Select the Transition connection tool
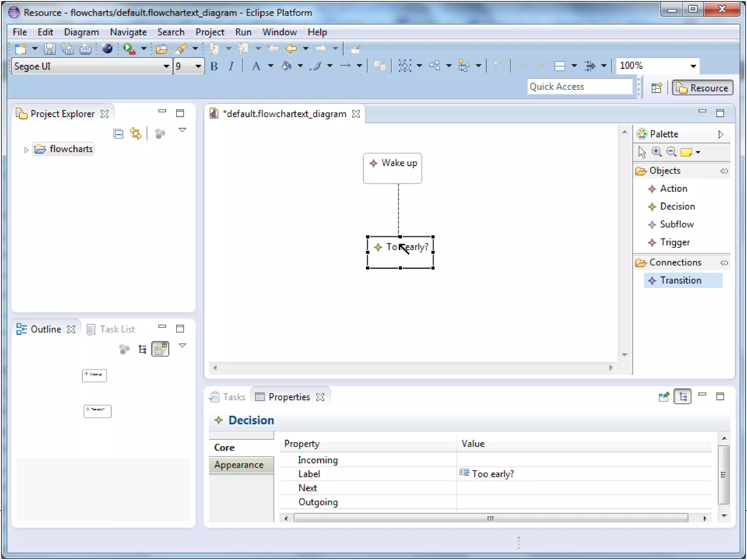The image size is (747, 560). coord(680,280)
